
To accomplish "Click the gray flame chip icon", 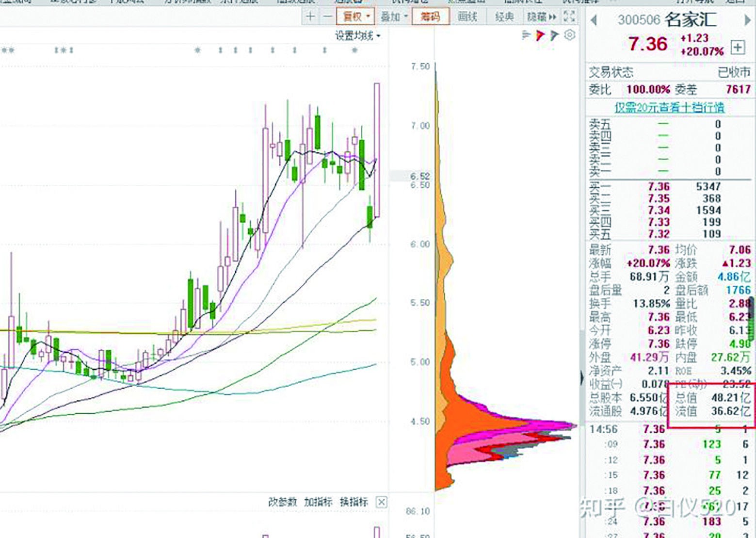I will (x=555, y=35).
